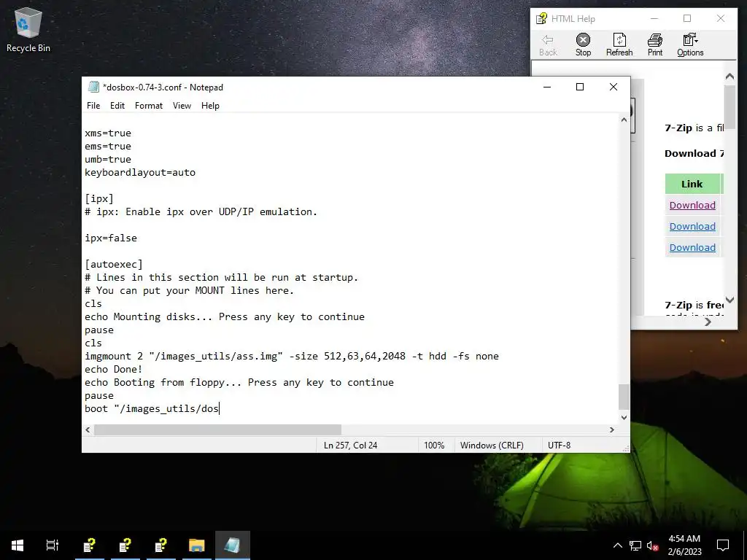
Task: Click the keyboardlayout=auto line
Action: 140,172
